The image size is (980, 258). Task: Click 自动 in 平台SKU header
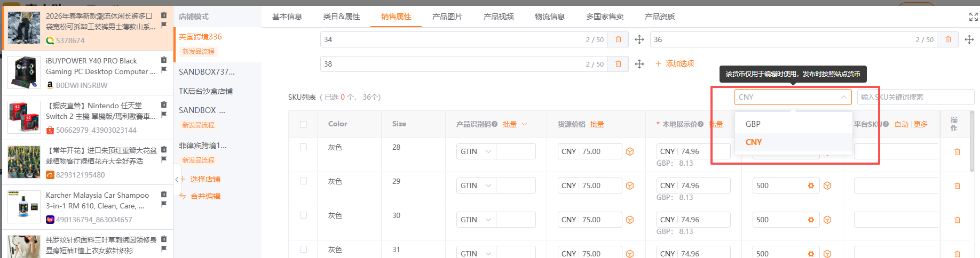click(x=902, y=124)
